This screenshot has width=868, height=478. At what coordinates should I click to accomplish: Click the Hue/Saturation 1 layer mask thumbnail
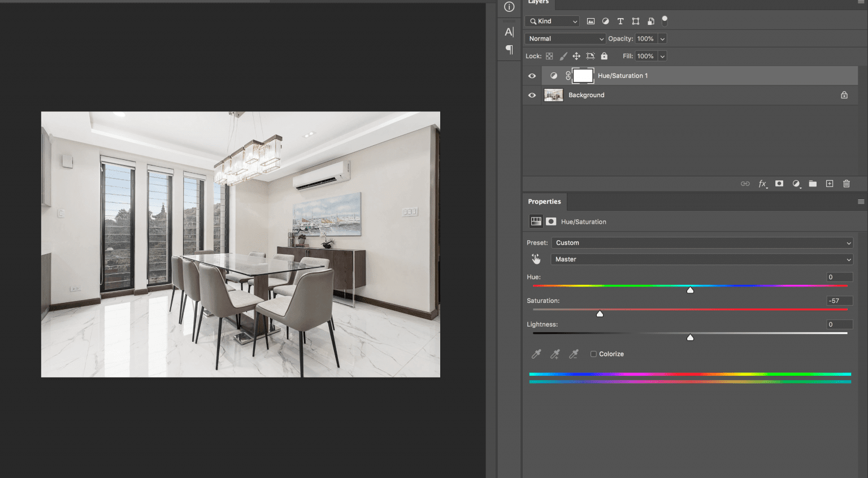(583, 75)
